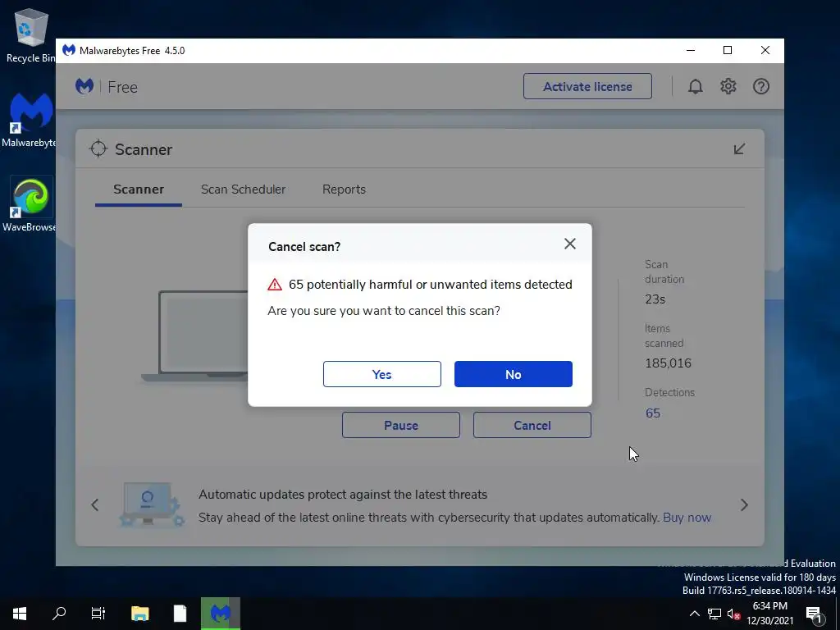Open File Explorer from taskbar
Screen dimensions: 840x630
(x=139, y=614)
